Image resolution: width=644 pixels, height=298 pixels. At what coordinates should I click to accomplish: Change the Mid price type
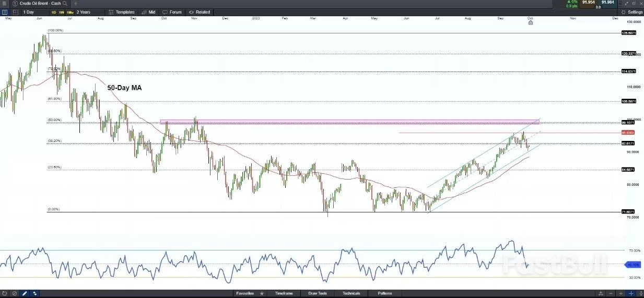point(148,11)
